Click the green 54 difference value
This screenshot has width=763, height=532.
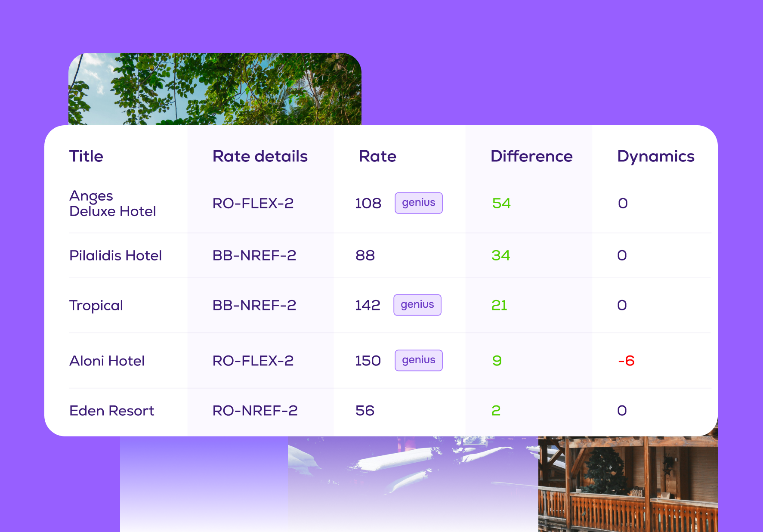click(x=501, y=203)
